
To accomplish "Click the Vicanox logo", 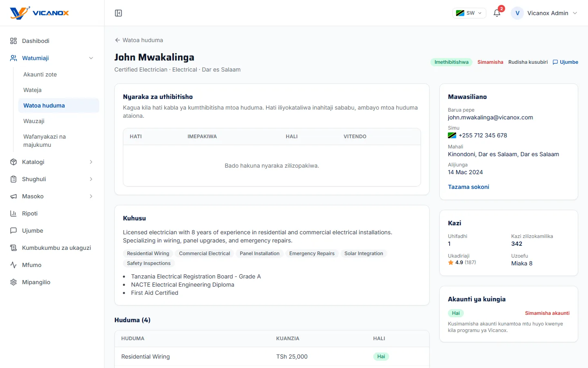I will tap(39, 13).
